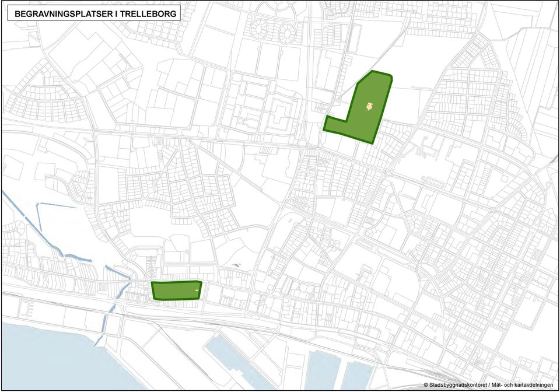
Task: Click the small building marker in the southwestern cemetery
Action: 197,290
